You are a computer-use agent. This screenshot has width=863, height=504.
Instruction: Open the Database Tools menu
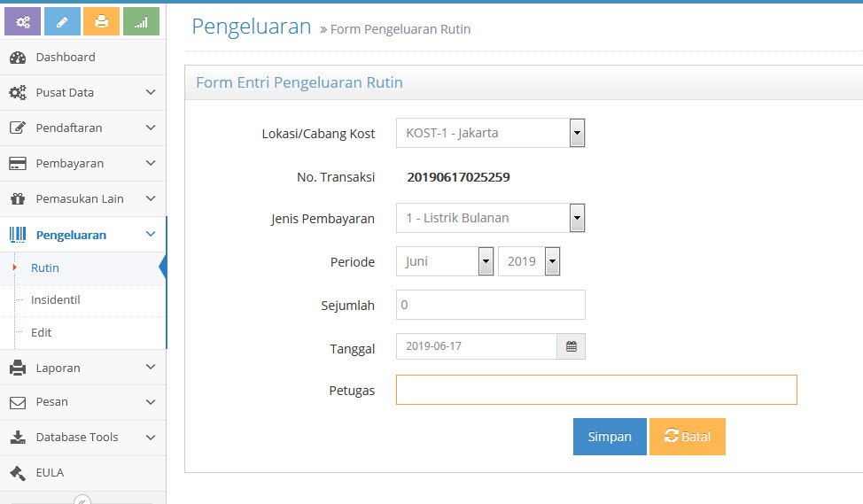pos(82,438)
